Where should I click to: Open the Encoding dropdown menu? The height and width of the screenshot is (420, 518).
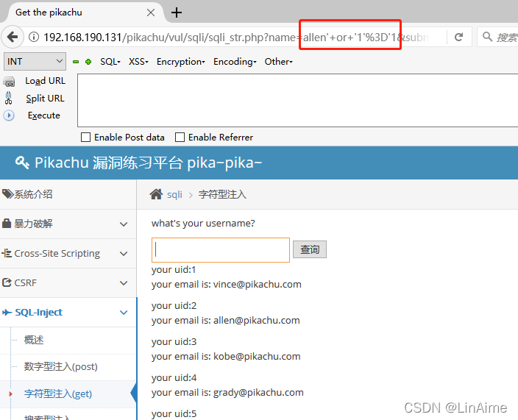coord(235,62)
